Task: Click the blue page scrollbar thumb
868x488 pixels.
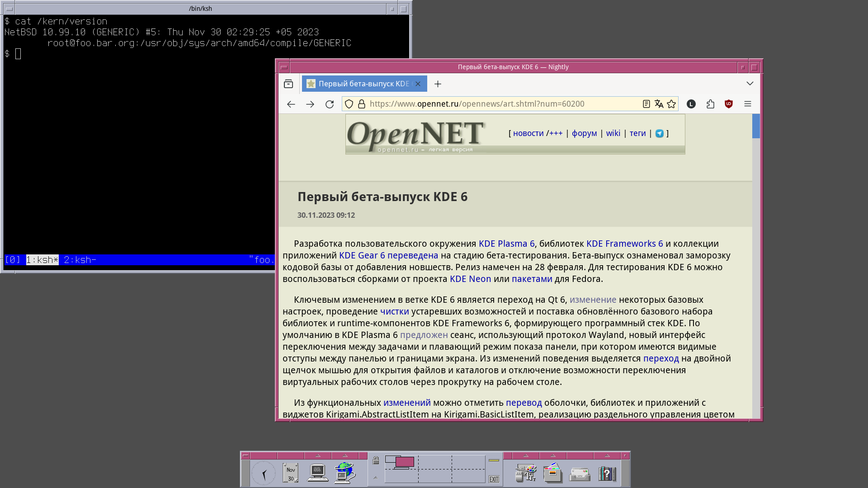Action: point(756,126)
